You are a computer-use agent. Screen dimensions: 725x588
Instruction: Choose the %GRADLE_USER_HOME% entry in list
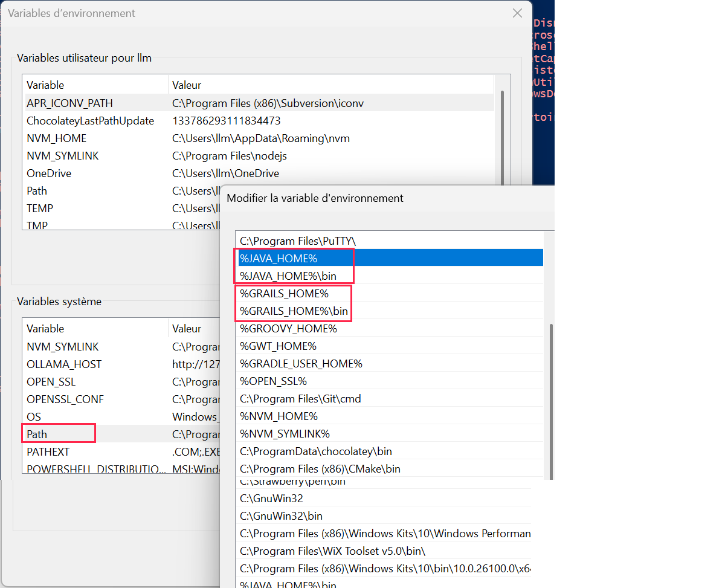pyautogui.click(x=301, y=364)
